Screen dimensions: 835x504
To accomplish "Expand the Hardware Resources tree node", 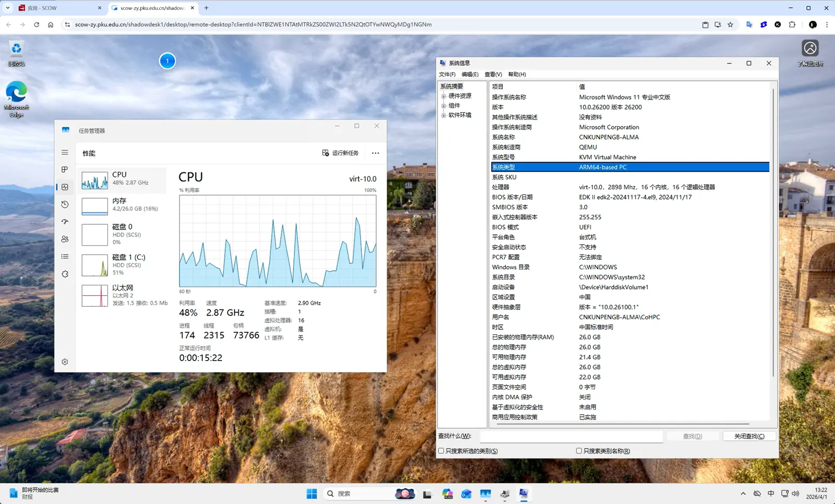I will [444, 96].
